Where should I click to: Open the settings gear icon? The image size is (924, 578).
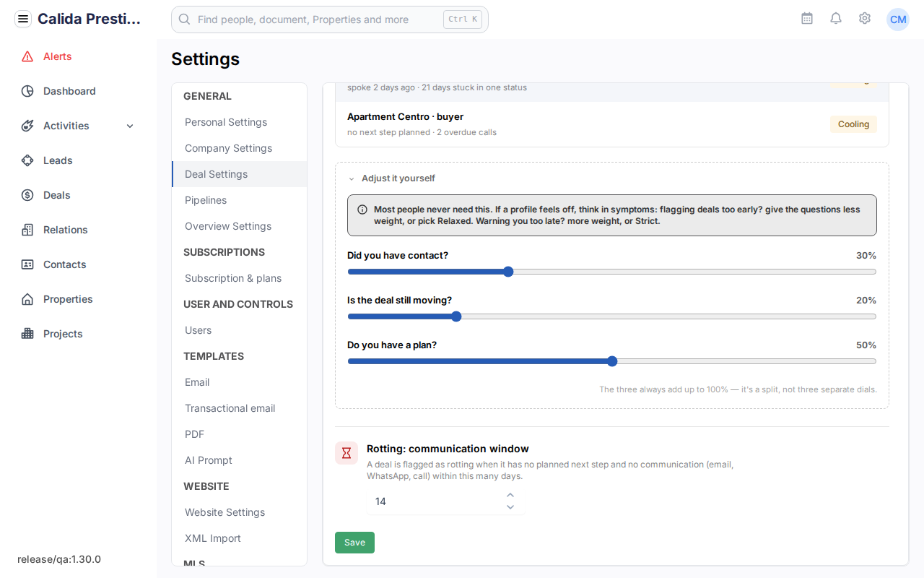[x=865, y=19]
